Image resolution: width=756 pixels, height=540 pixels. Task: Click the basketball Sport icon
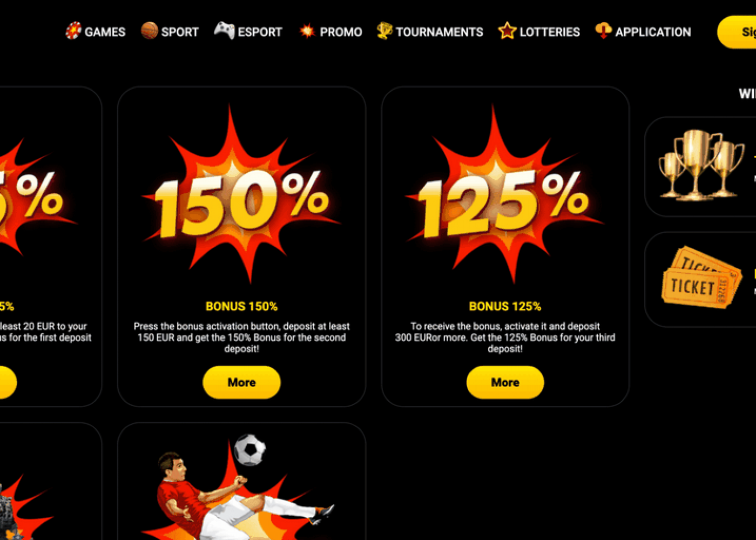pos(150,31)
